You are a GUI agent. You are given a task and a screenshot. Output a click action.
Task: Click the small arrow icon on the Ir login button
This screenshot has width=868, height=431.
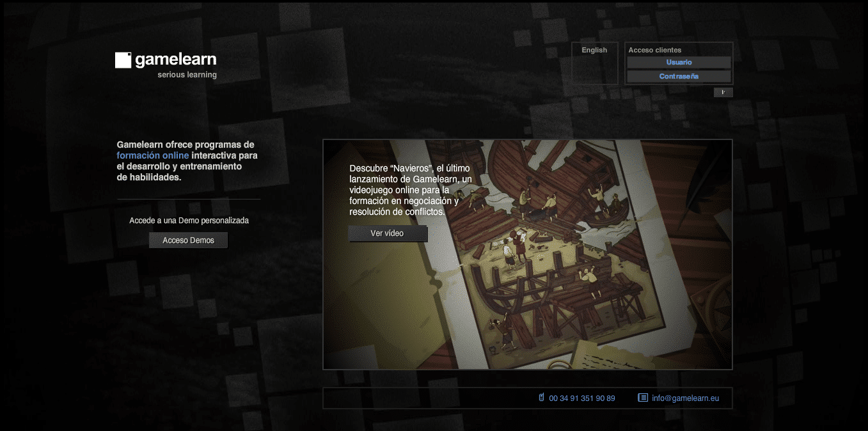click(723, 92)
